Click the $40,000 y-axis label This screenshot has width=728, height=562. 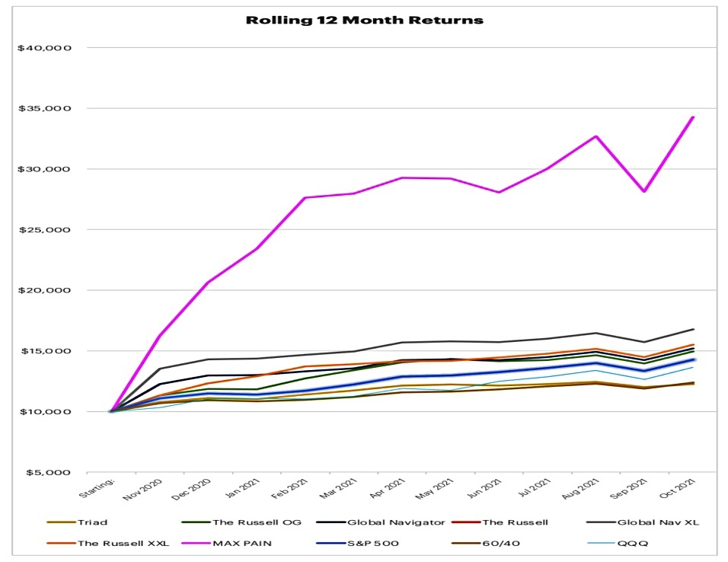(x=45, y=48)
